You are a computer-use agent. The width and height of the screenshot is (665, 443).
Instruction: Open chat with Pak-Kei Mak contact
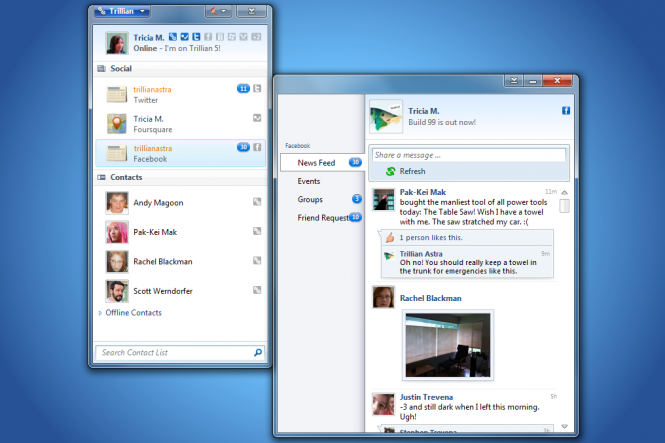point(180,232)
